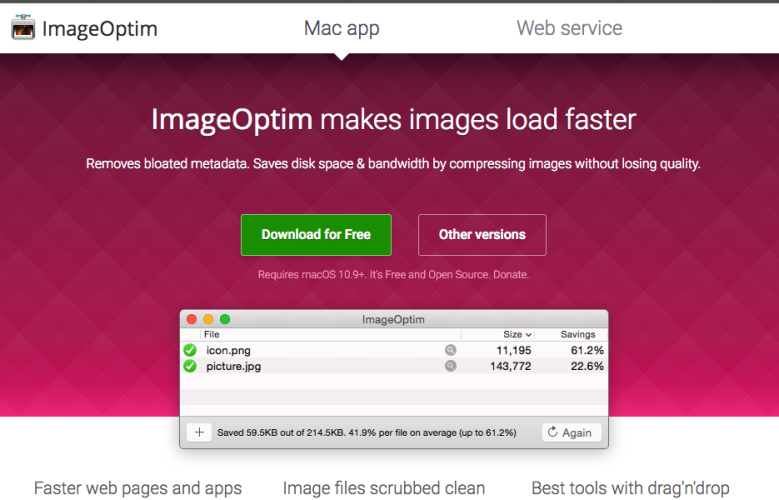Click the 'Faster web pages and apps' heading
779x500 pixels.
tap(138, 489)
